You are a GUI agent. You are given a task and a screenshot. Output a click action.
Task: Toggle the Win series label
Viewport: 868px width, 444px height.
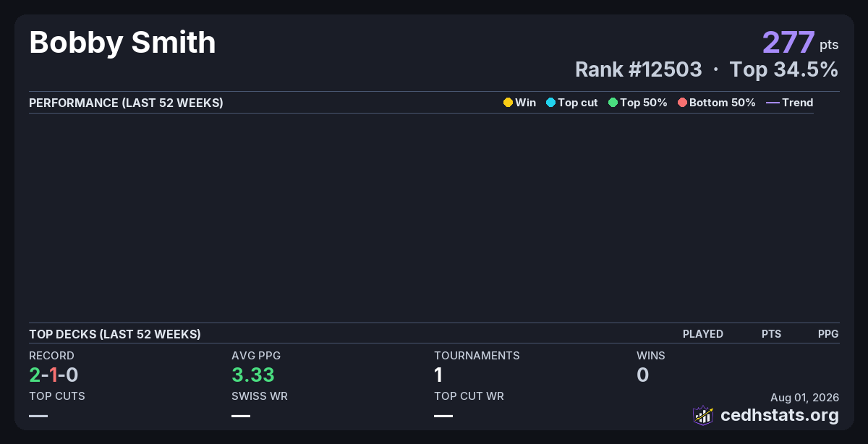tap(526, 103)
